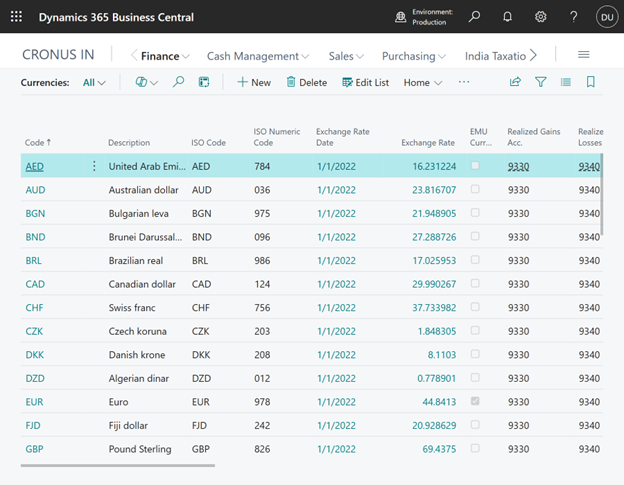Toggle EMU Currency checkbox for AED

475,166
